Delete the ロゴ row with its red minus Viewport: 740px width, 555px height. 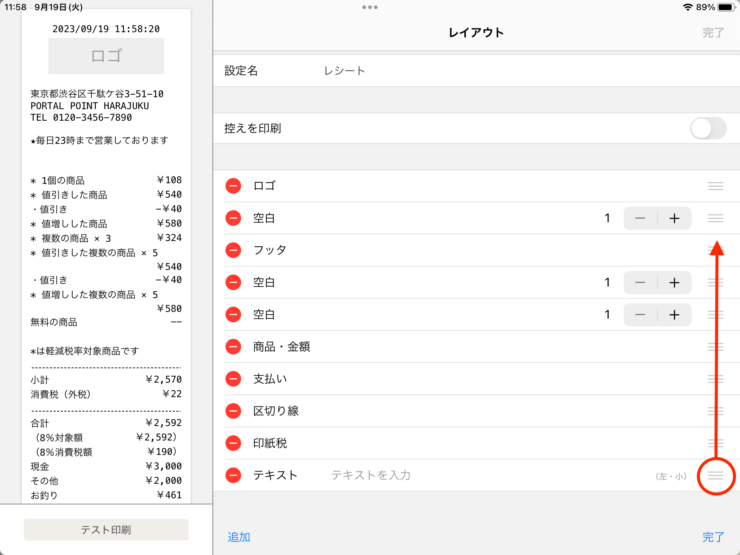click(233, 186)
